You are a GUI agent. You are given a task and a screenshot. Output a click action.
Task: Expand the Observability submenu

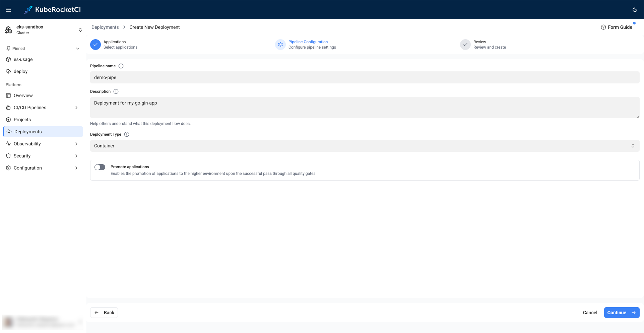pos(76,143)
